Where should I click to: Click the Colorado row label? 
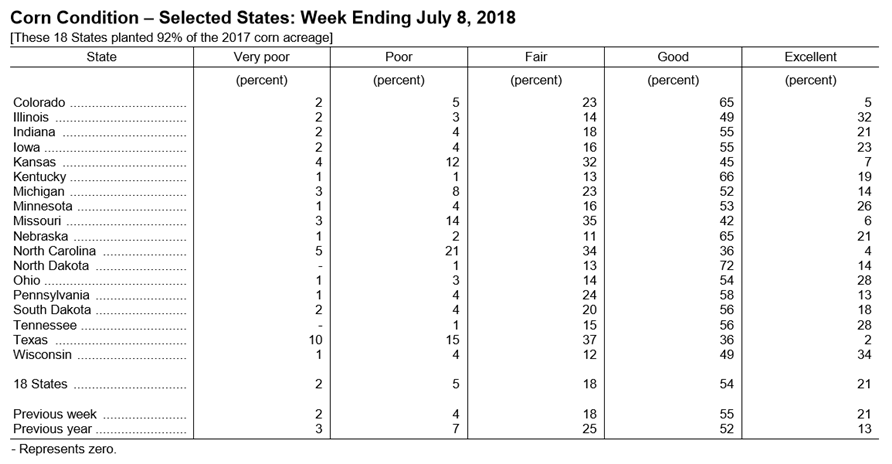point(39,102)
